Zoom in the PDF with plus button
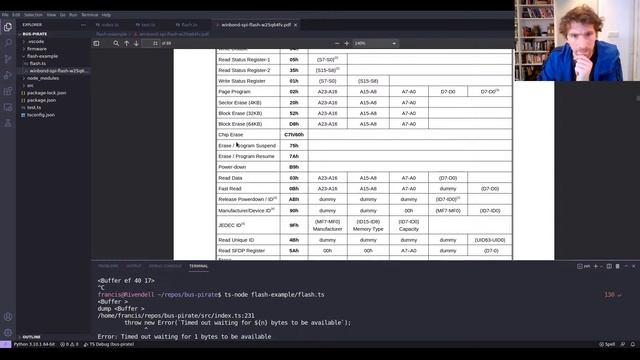The height and width of the screenshot is (360, 640). click(x=347, y=43)
